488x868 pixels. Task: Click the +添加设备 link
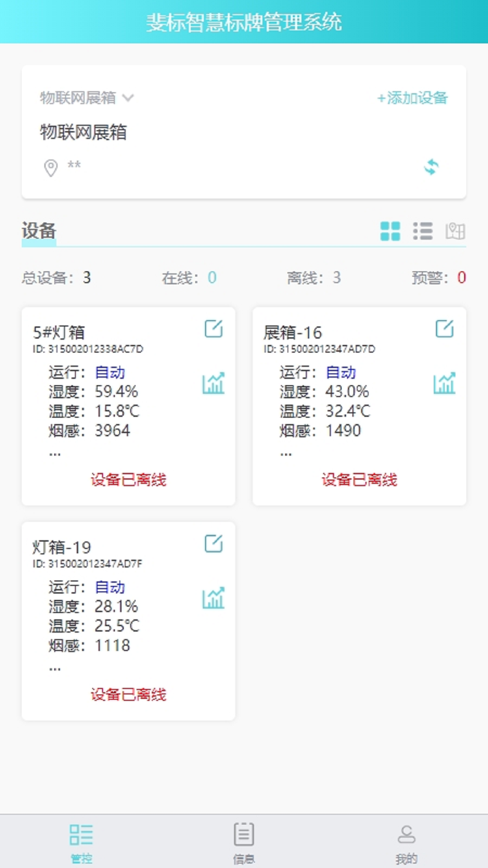pos(412,98)
